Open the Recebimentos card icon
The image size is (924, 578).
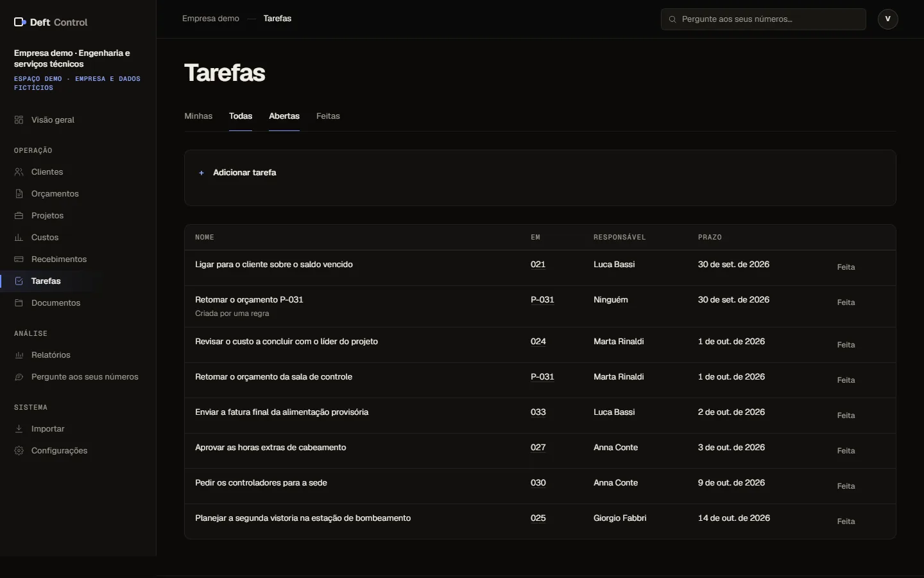click(x=19, y=259)
